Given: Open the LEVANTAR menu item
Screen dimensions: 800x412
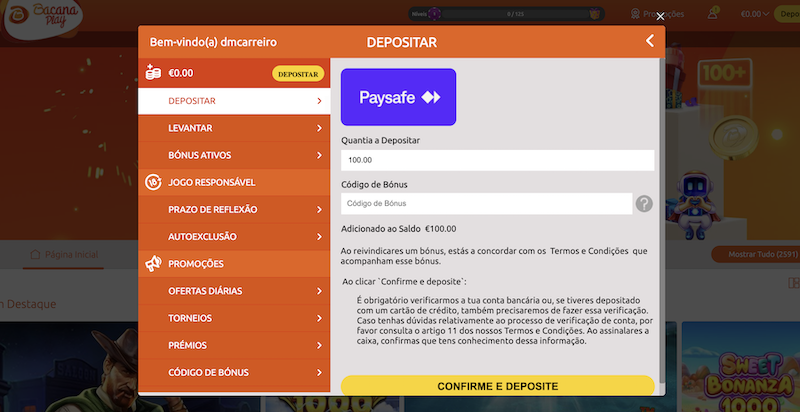Looking at the screenshot, I should [234, 128].
